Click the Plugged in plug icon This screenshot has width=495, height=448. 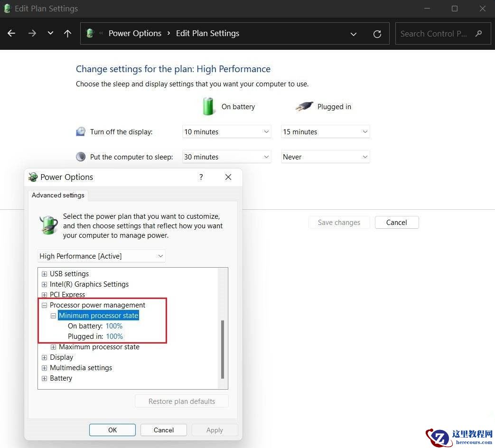304,106
